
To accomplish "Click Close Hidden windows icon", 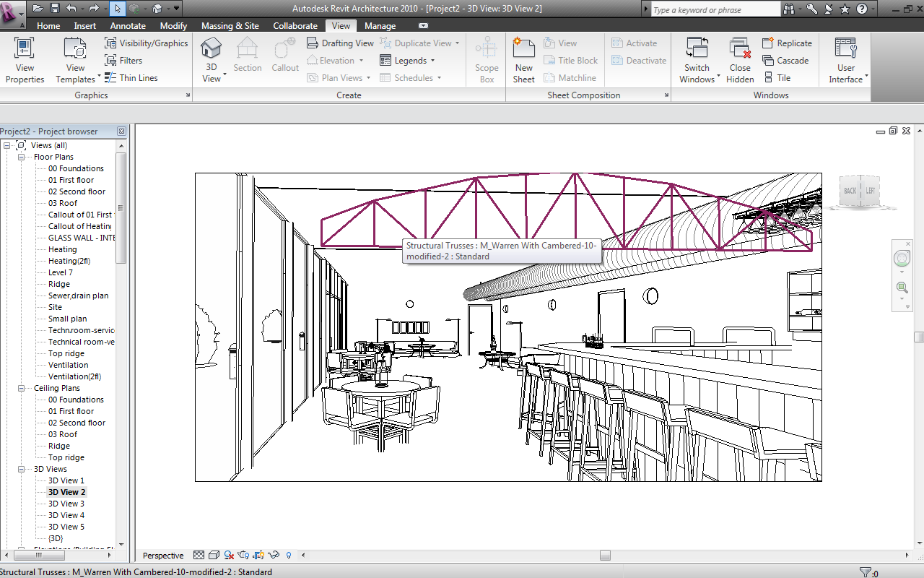I will pyautogui.click(x=740, y=60).
